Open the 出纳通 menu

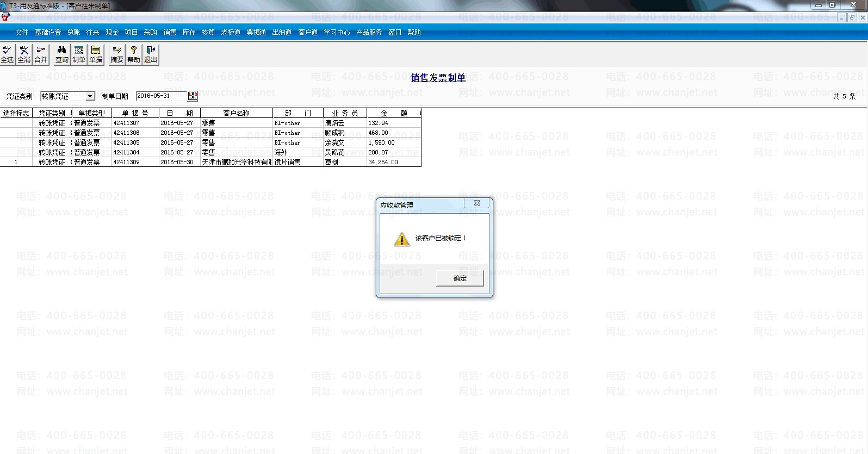tap(282, 32)
